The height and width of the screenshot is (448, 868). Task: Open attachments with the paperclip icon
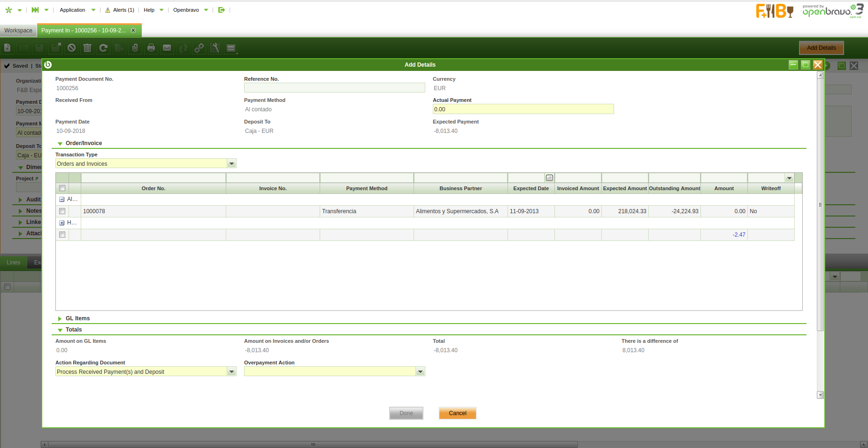point(135,48)
